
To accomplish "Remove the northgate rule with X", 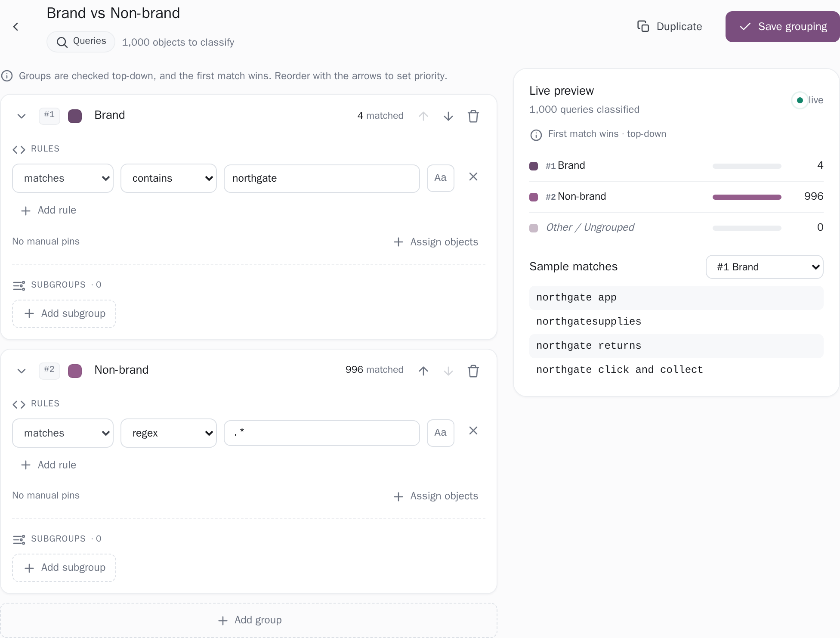I will [x=473, y=177].
